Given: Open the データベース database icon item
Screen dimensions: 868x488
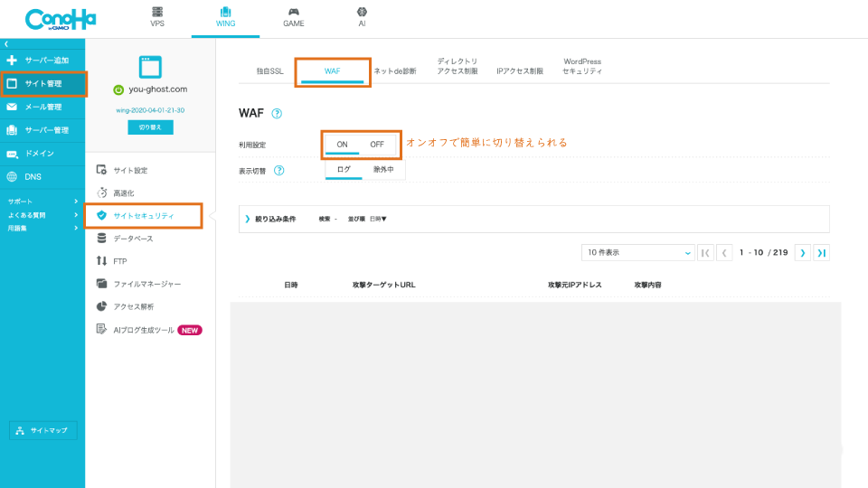Looking at the screenshot, I should (x=101, y=239).
